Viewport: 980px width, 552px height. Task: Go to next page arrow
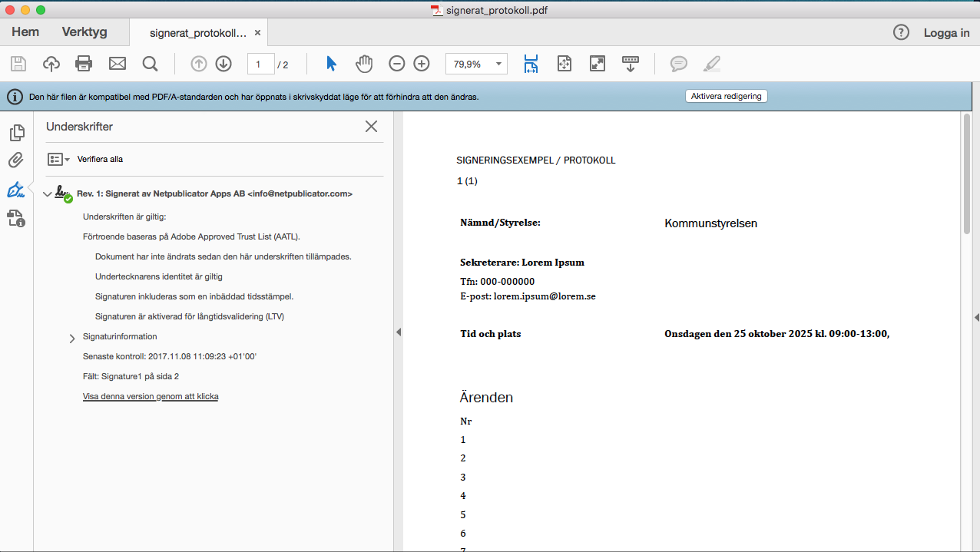[x=223, y=64]
